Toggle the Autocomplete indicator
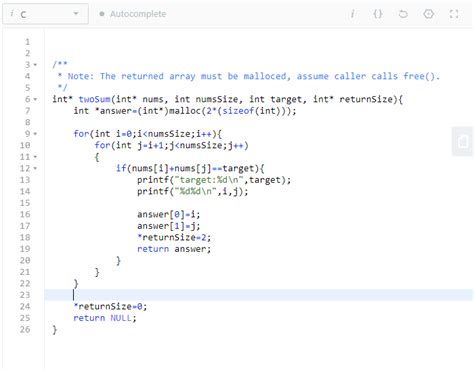The width and height of the screenshot is (474, 371). [x=133, y=14]
